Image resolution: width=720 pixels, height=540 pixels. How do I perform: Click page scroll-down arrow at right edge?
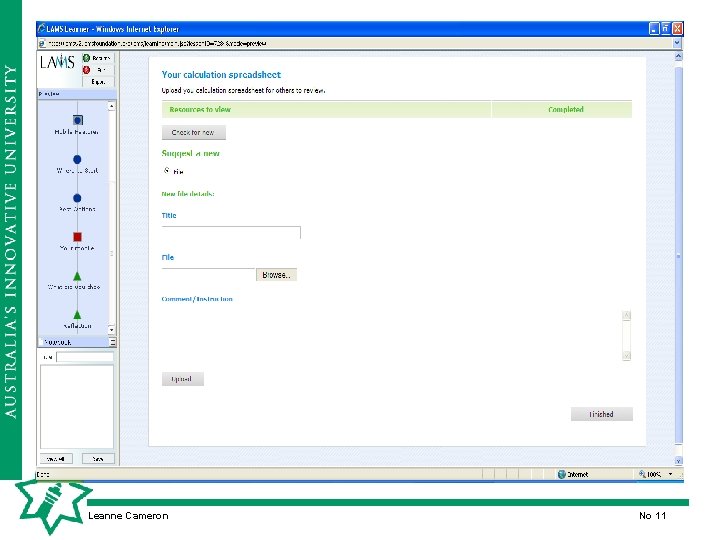coord(679,461)
